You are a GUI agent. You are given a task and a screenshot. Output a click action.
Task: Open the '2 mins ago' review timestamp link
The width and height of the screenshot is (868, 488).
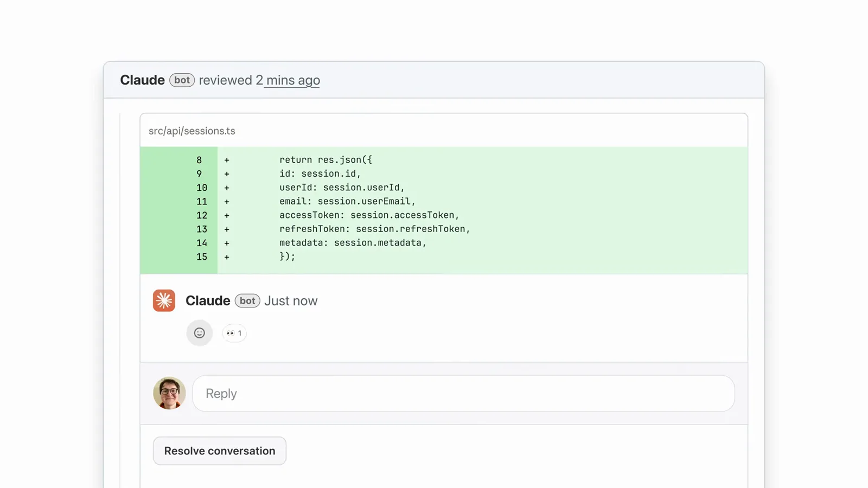(x=288, y=80)
